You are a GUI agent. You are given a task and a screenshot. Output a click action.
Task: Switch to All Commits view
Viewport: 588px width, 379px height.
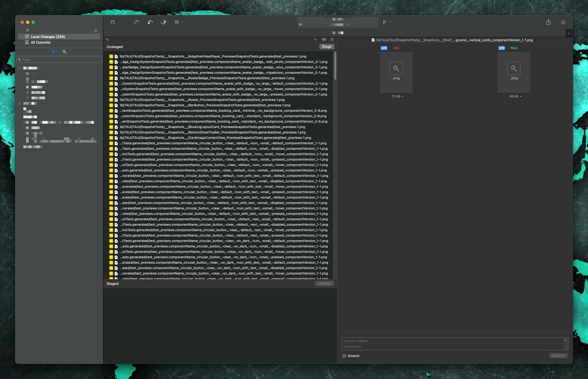(40, 42)
